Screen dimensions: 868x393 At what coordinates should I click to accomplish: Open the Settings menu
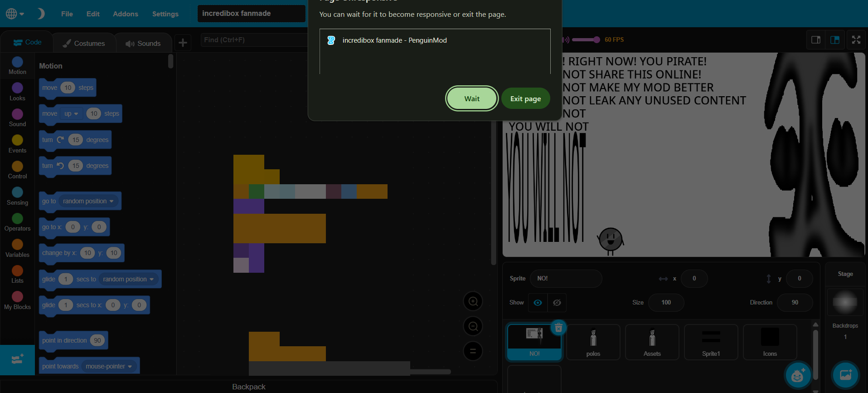pyautogui.click(x=165, y=14)
